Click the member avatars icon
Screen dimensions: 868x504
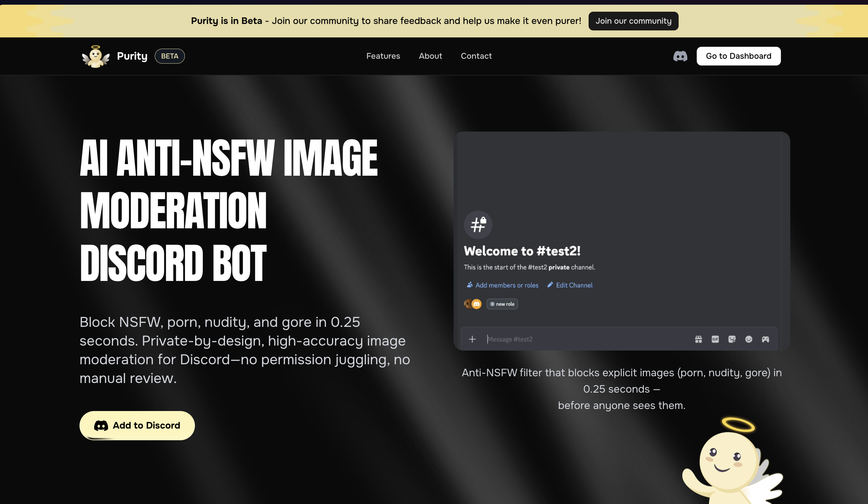(x=473, y=304)
